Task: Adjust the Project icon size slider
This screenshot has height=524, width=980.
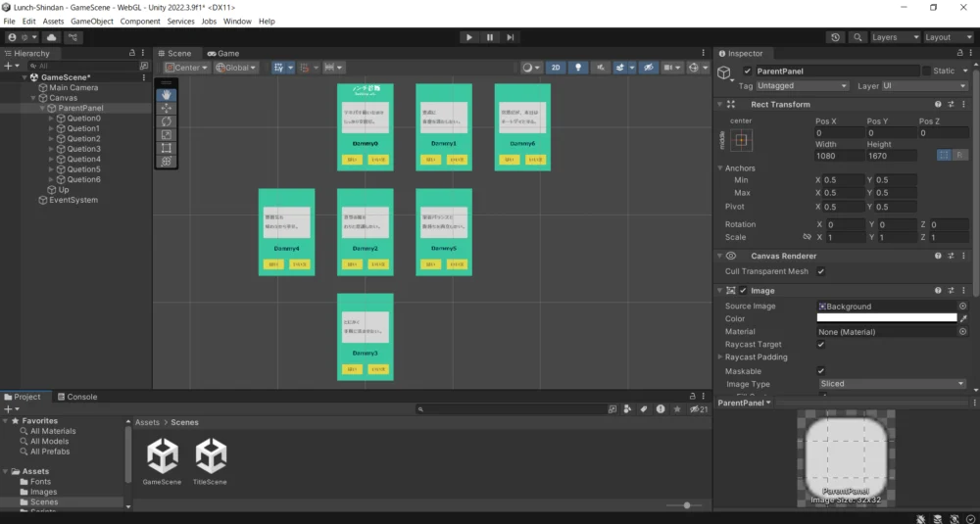Action: pyautogui.click(x=687, y=505)
